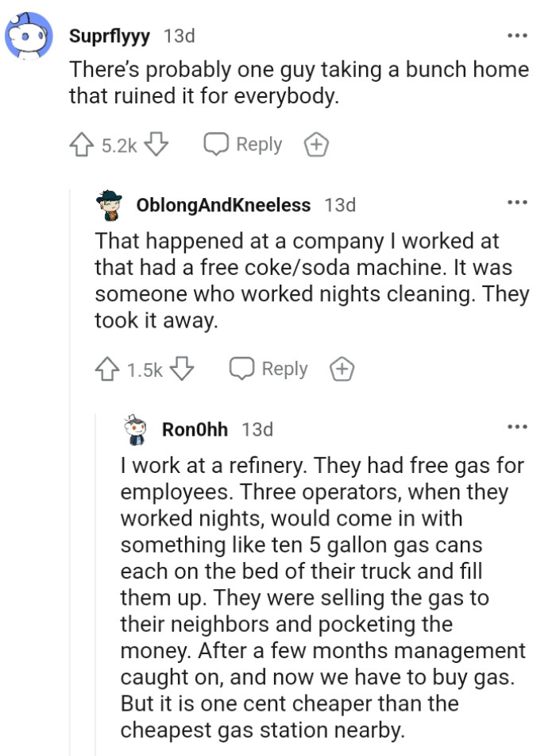
Task: Click the award icon beside the soda machine comment
Action: click(342, 368)
